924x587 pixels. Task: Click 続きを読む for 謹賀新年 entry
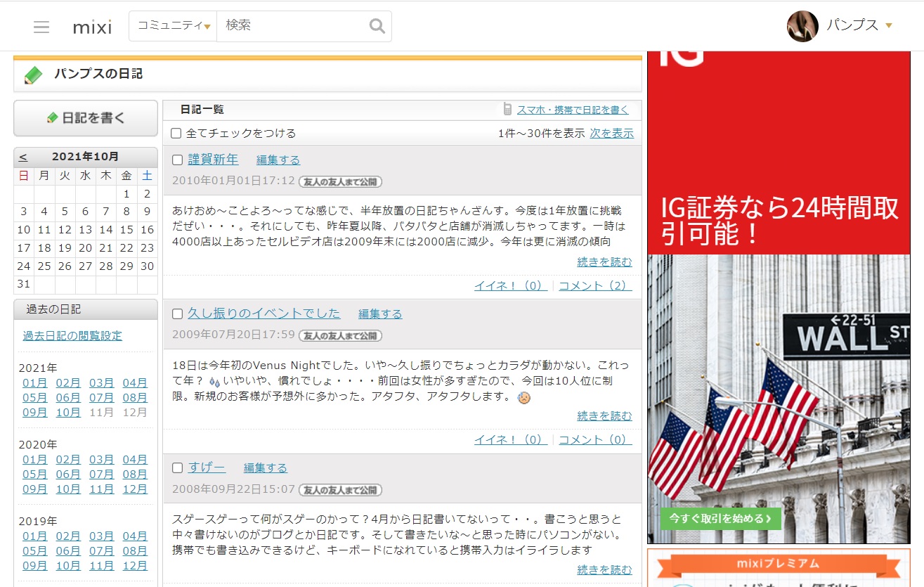(x=604, y=262)
